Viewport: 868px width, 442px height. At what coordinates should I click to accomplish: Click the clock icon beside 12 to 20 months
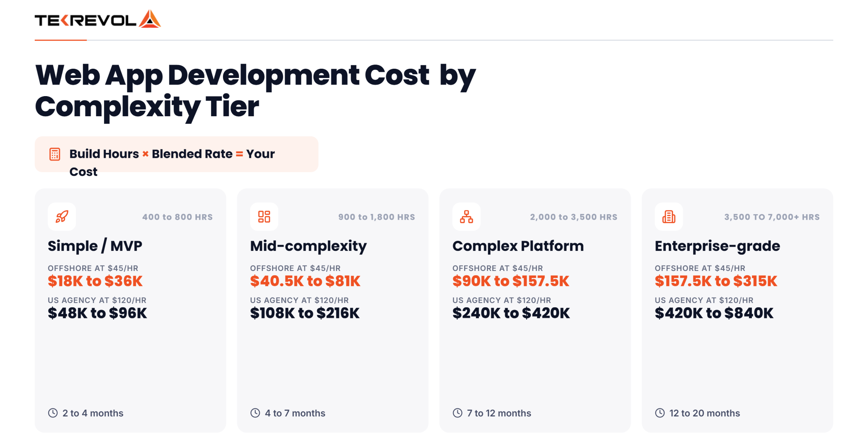pyautogui.click(x=660, y=413)
